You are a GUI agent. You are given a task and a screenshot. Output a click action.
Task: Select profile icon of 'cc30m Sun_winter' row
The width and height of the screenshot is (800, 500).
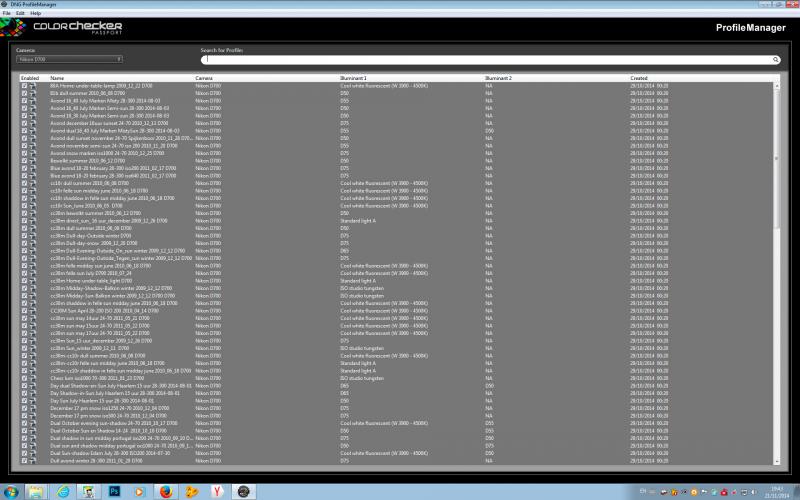pyautogui.click(x=33, y=348)
